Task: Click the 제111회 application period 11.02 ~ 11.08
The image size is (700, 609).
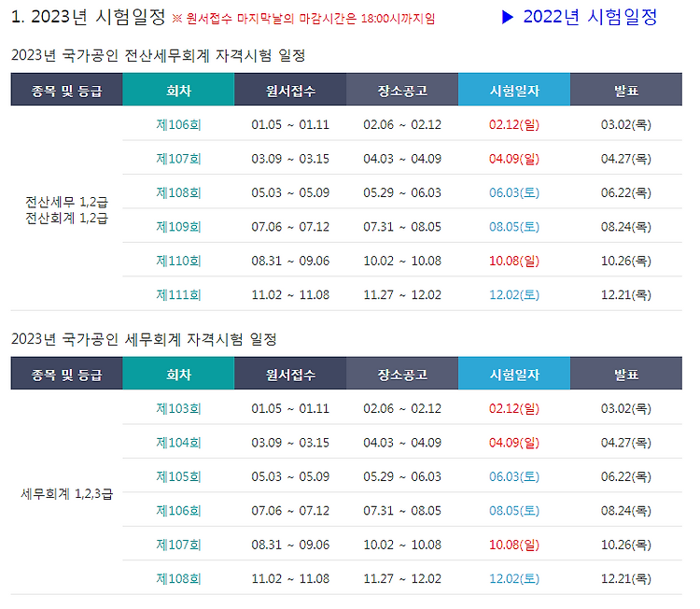Action: point(290,295)
